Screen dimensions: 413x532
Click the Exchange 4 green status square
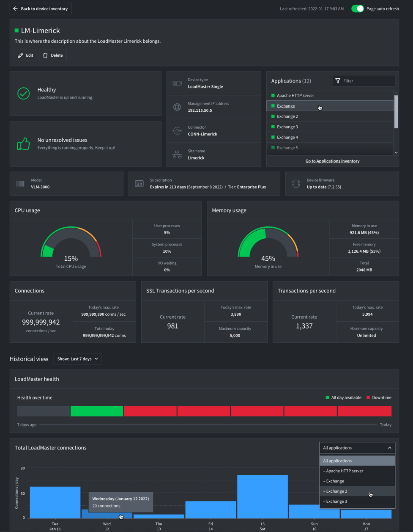[273, 138]
